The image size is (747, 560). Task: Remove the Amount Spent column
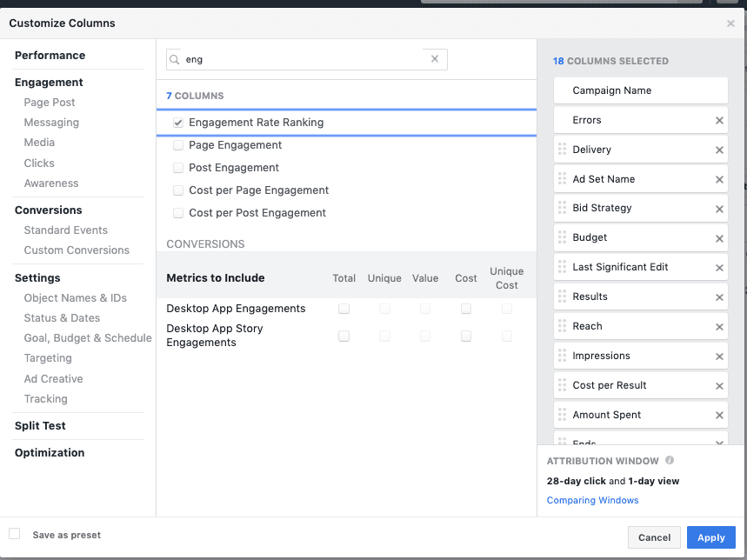tap(719, 416)
